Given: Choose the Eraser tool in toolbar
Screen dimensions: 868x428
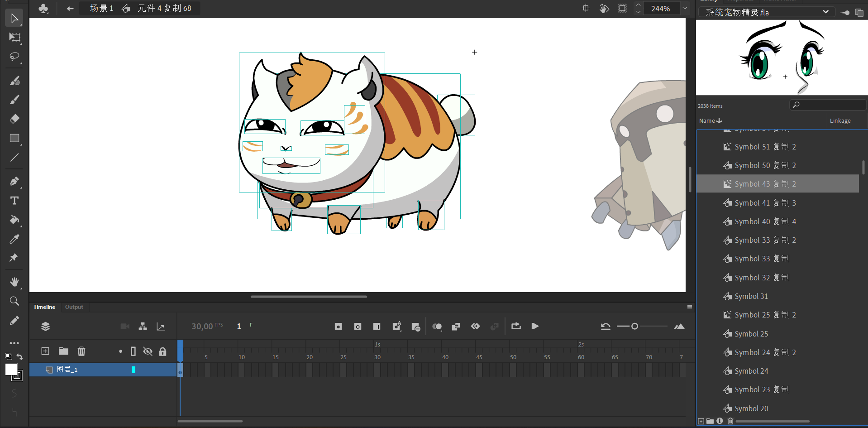Looking at the screenshot, I should [14, 119].
